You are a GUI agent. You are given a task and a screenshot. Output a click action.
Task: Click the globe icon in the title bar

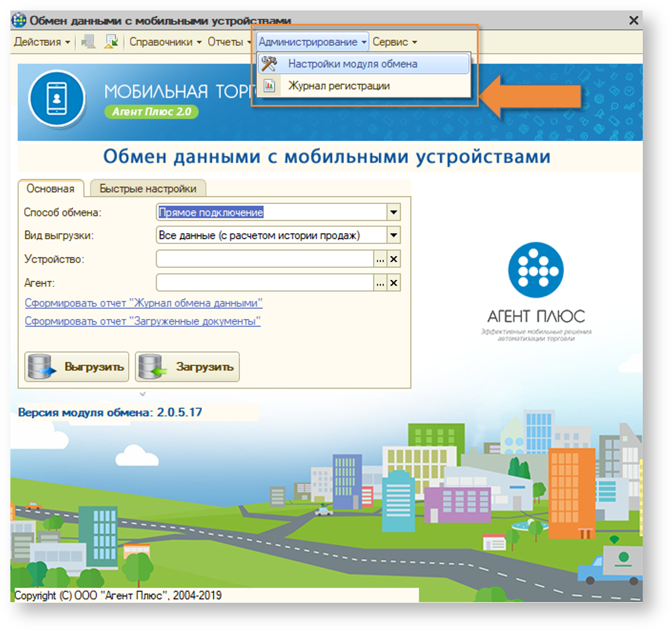(20, 20)
